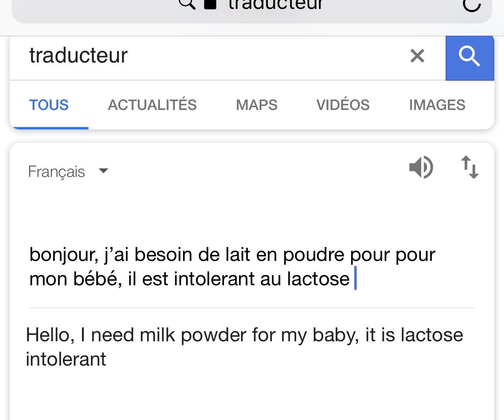This screenshot has height=420, width=504.
Task: Open the ACTUALITÉS tab
Action: point(152,105)
